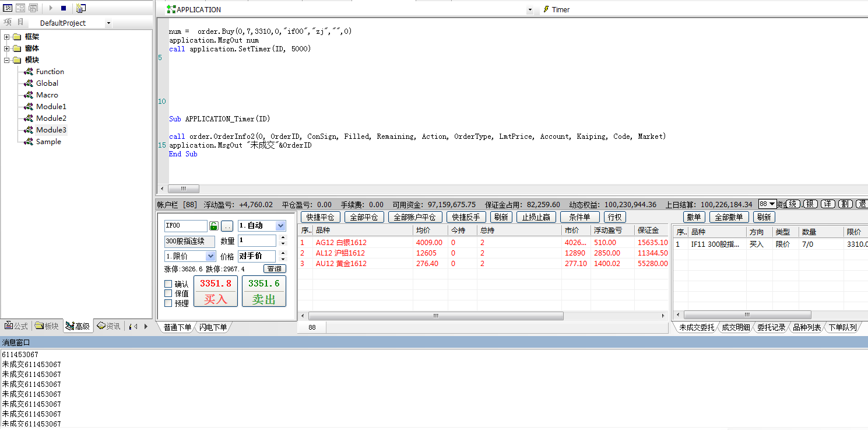The width and height of the screenshot is (868, 430).
Task: Open the 1.限价 order type dropdown
Action: coord(210,256)
